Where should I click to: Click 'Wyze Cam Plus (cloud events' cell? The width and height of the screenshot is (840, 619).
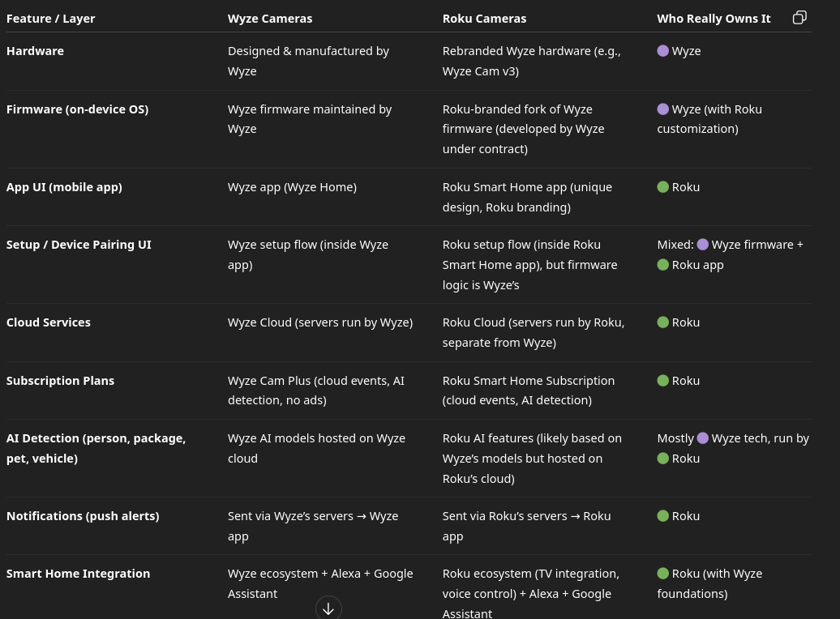click(x=316, y=391)
